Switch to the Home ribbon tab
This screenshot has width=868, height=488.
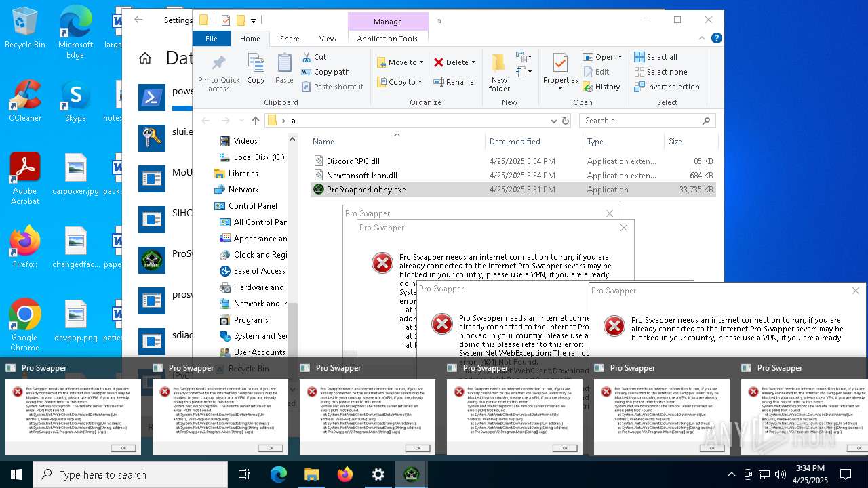[x=250, y=39]
